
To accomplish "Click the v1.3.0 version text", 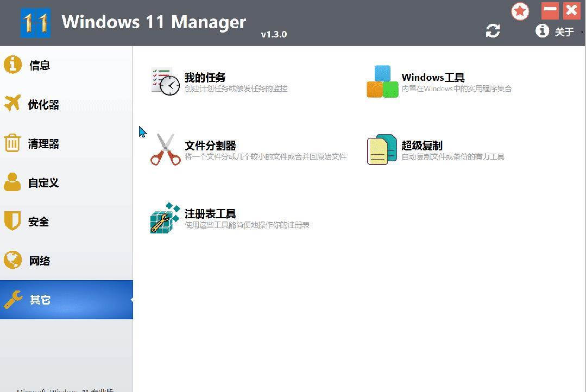I will click(274, 34).
